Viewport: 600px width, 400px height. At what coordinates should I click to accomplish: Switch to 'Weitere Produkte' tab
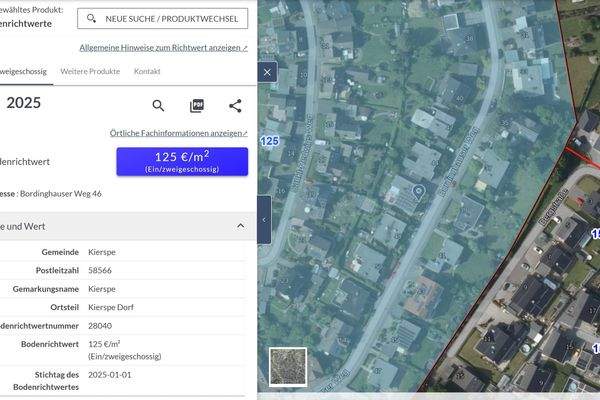90,72
